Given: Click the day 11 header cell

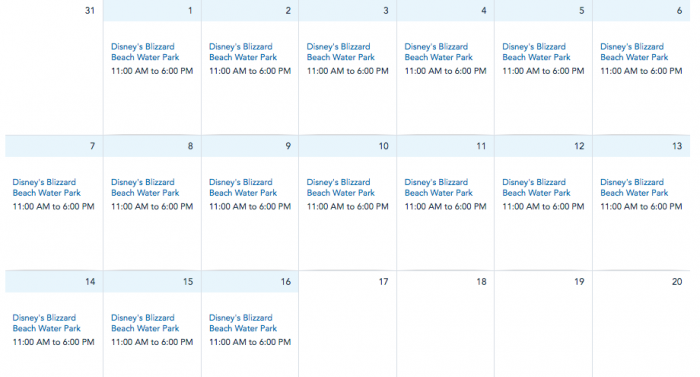Looking at the screenshot, I should coord(446,146).
